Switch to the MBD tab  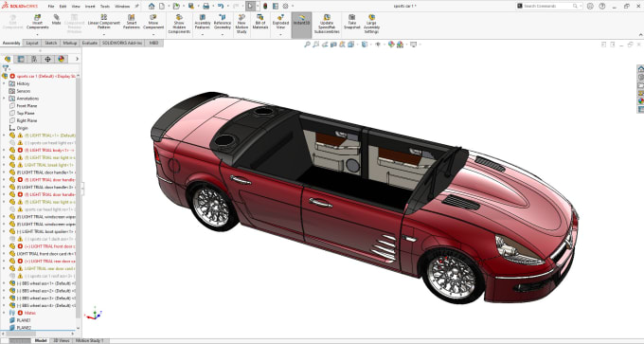(x=153, y=43)
